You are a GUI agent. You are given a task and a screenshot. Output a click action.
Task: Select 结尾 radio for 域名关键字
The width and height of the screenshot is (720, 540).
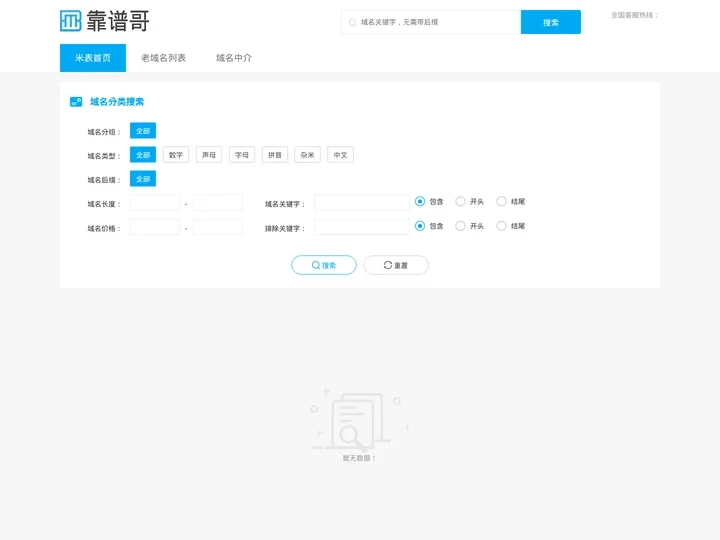(x=501, y=202)
